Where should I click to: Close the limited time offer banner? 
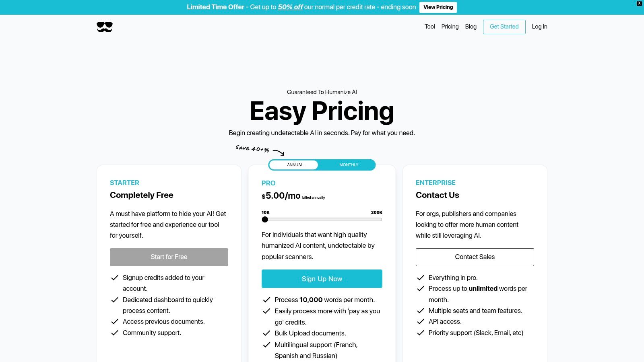(x=639, y=4)
